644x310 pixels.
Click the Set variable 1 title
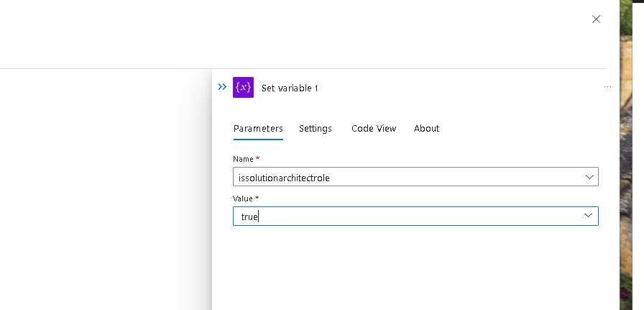coord(290,88)
